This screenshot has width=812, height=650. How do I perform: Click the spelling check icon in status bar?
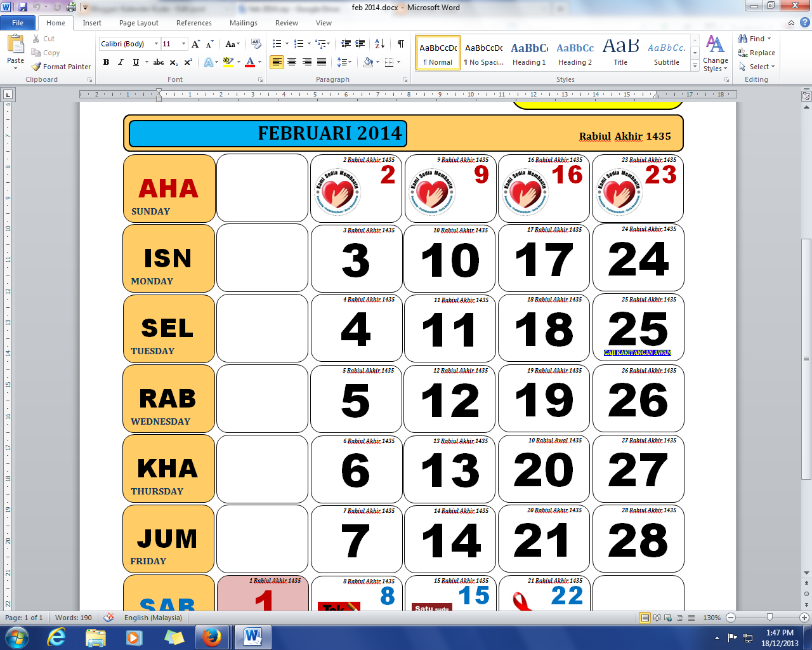click(108, 617)
